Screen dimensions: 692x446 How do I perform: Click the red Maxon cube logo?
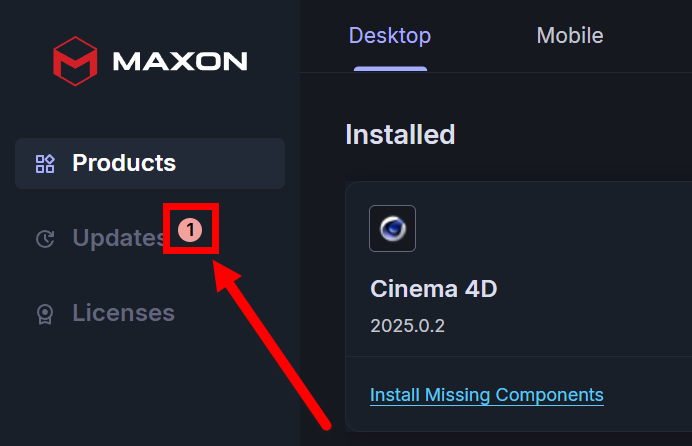(x=77, y=61)
